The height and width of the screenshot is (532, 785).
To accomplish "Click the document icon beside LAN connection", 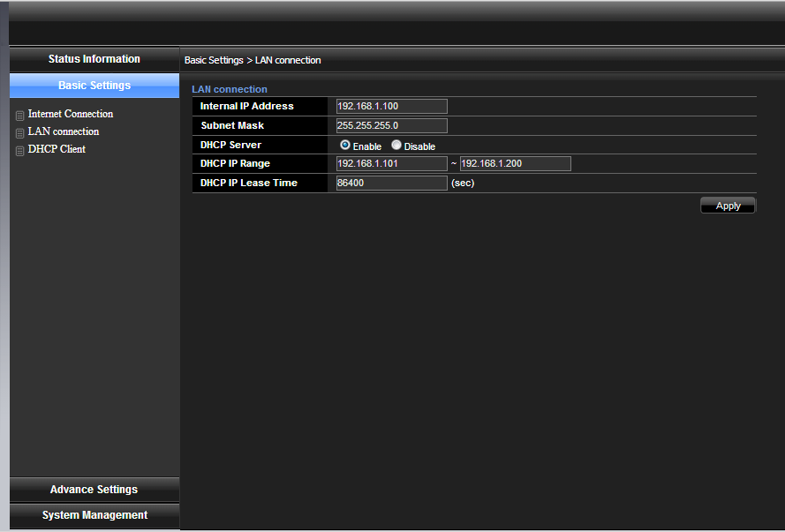I will [20, 133].
